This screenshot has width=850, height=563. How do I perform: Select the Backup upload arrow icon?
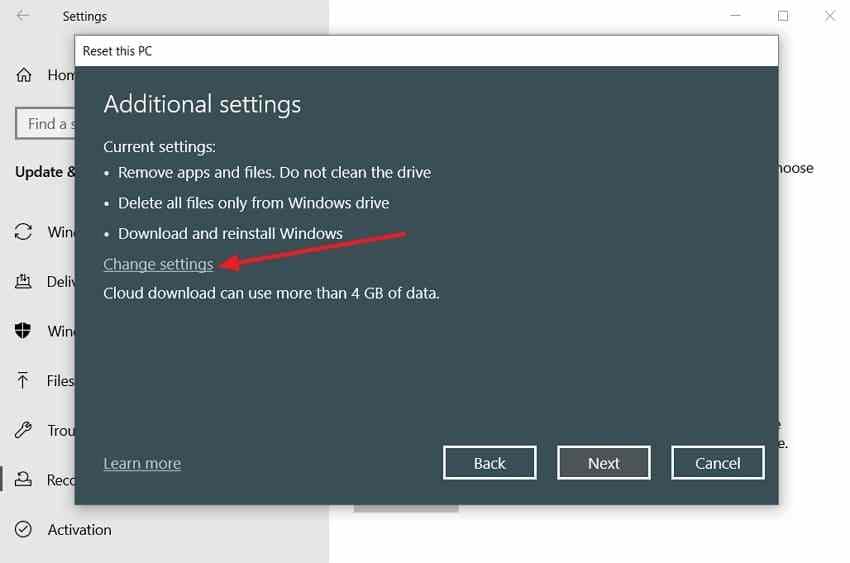[23, 380]
